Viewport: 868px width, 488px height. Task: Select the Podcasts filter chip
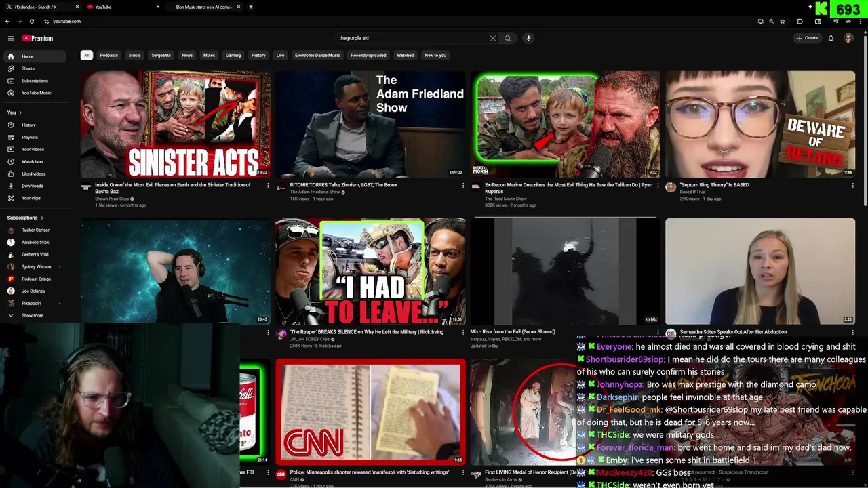109,56
